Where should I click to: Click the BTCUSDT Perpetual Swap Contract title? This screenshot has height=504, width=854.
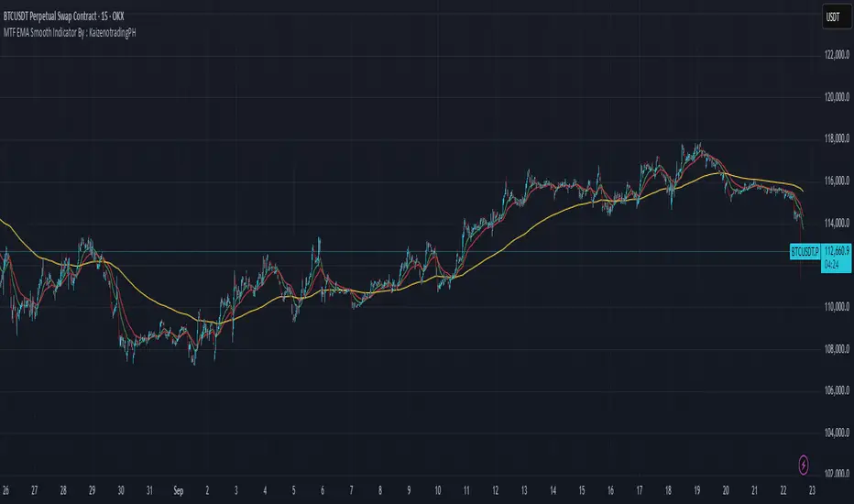pos(64,16)
